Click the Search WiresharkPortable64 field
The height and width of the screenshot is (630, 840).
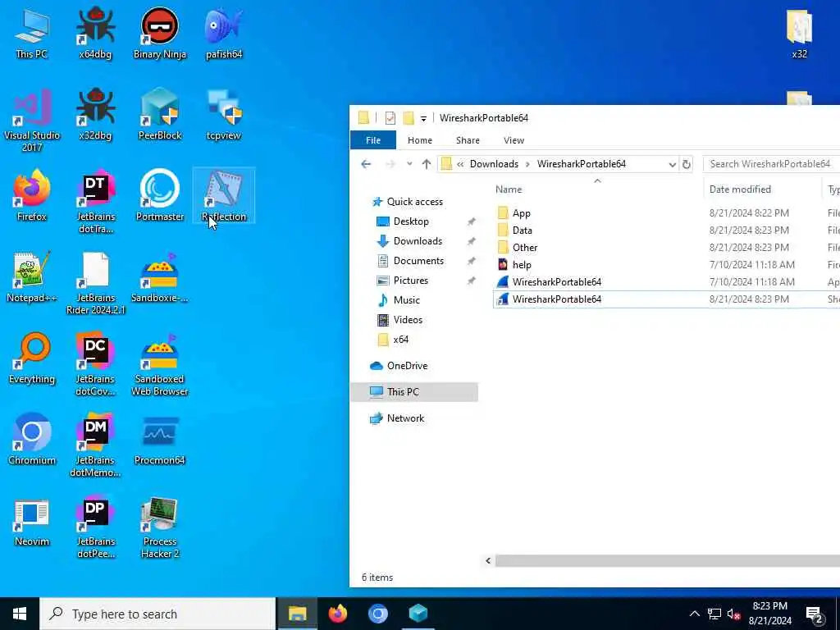click(771, 164)
